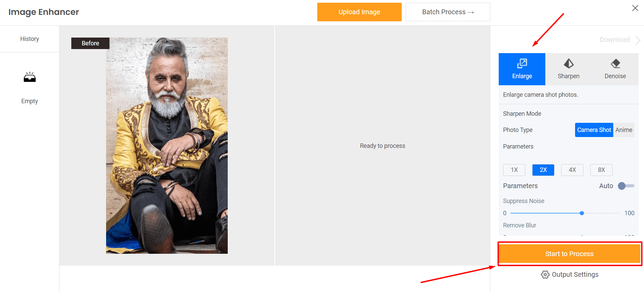Choose Camera Shot photo type
This screenshot has height=292, width=644.
pos(594,130)
